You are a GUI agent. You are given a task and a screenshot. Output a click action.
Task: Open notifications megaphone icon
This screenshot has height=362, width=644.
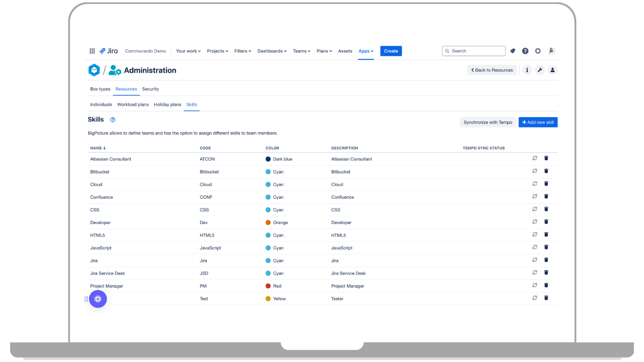point(512,51)
